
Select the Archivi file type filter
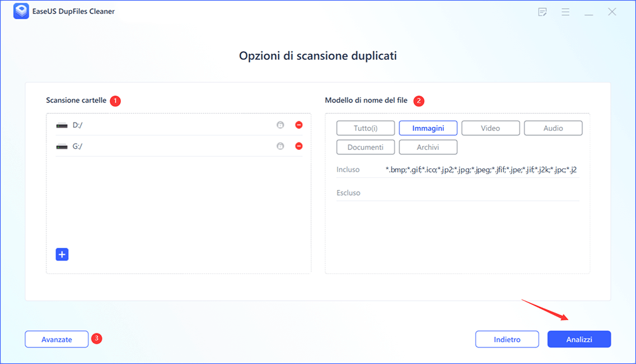click(x=427, y=147)
